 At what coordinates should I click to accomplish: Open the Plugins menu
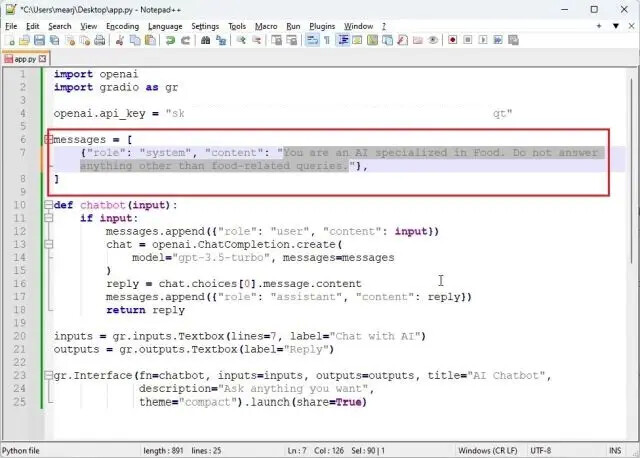[x=321, y=25]
